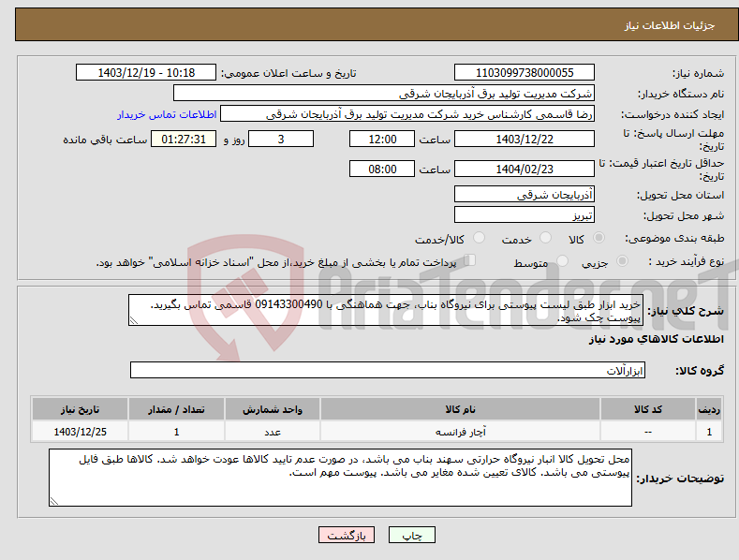Select the جزیی purchase type radio
The width and height of the screenshot is (739, 560).
(x=622, y=260)
